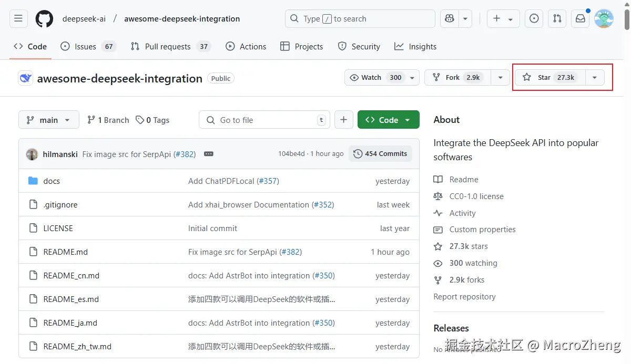Expand the Fork options dropdown arrow
Image resolution: width=631 pixels, height=364 pixels.
pos(500,77)
